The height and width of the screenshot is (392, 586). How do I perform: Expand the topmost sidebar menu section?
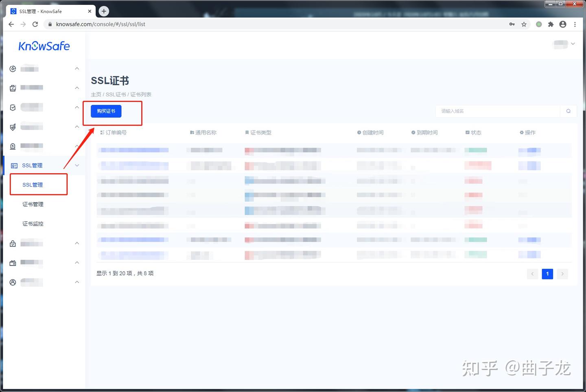[x=77, y=68]
